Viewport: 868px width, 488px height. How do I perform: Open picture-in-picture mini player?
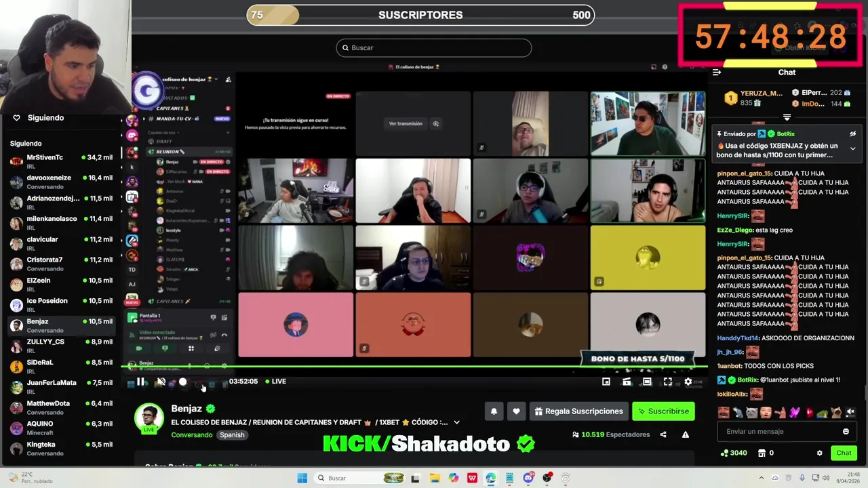coord(606,382)
